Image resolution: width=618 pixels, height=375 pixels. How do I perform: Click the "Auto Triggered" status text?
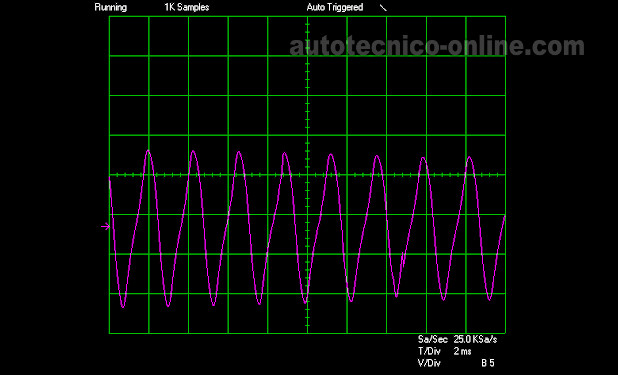click(335, 7)
